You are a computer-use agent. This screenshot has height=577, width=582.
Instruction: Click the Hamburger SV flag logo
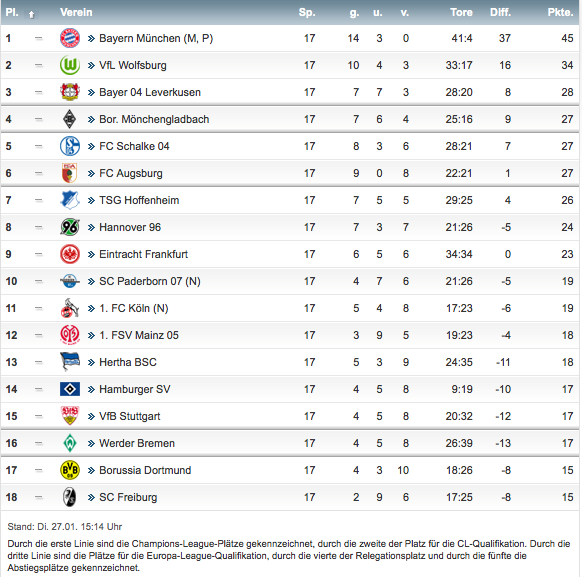point(70,389)
